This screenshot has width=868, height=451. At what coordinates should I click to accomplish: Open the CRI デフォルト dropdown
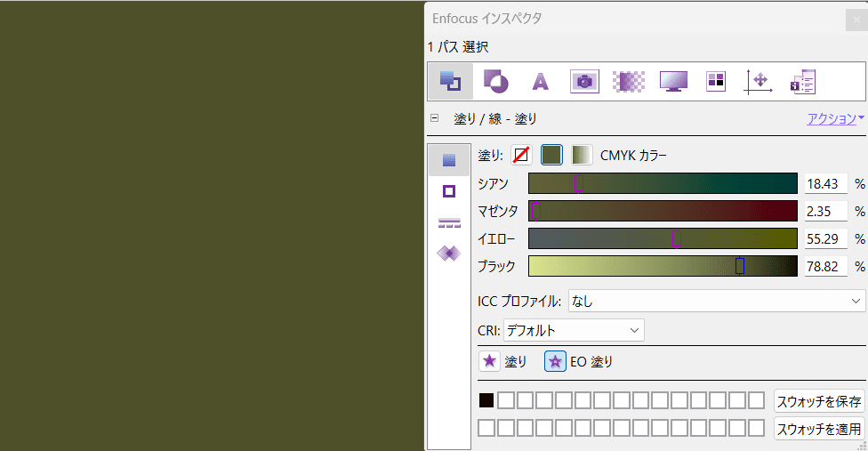coord(574,330)
